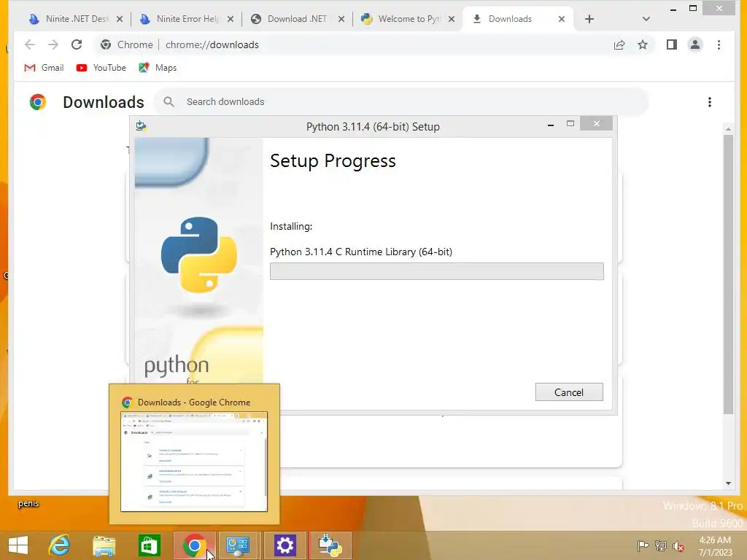
Task: Open the Windows Start button
Action: point(18,545)
